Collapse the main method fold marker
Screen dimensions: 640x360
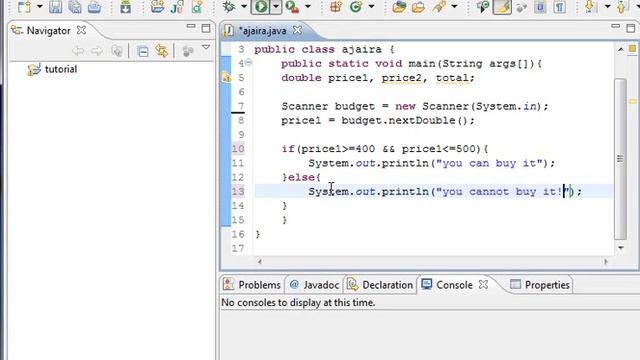(x=249, y=63)
